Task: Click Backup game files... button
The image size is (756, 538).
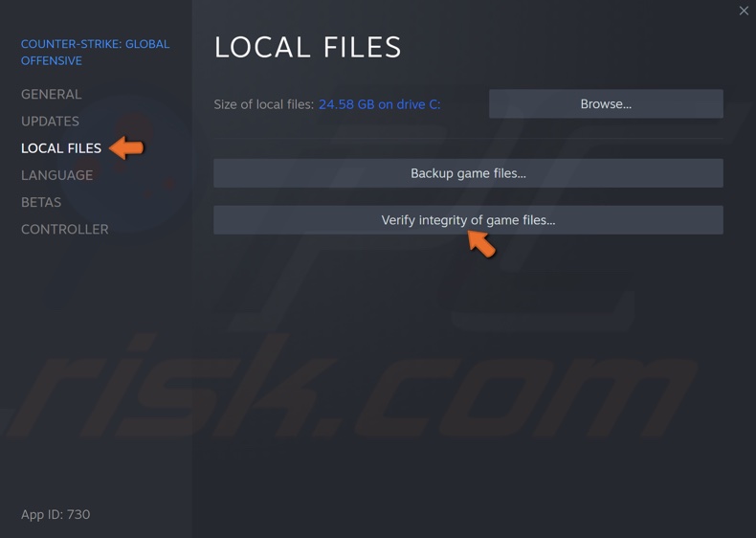Action: [468, 173]
